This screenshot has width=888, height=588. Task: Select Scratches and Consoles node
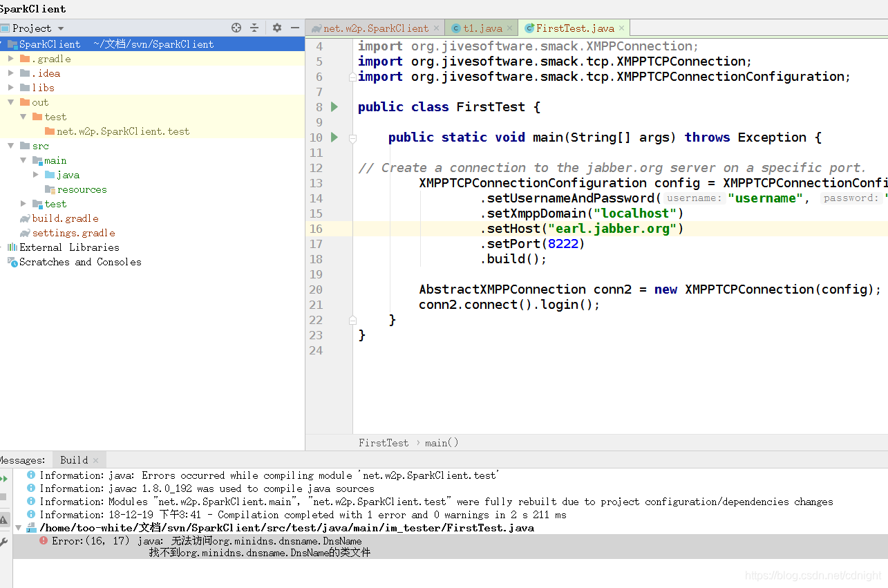pos(80,262)
